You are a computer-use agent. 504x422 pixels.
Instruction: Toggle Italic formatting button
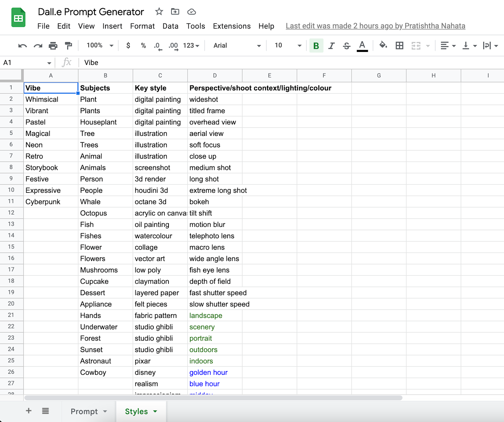click(331, 46)
